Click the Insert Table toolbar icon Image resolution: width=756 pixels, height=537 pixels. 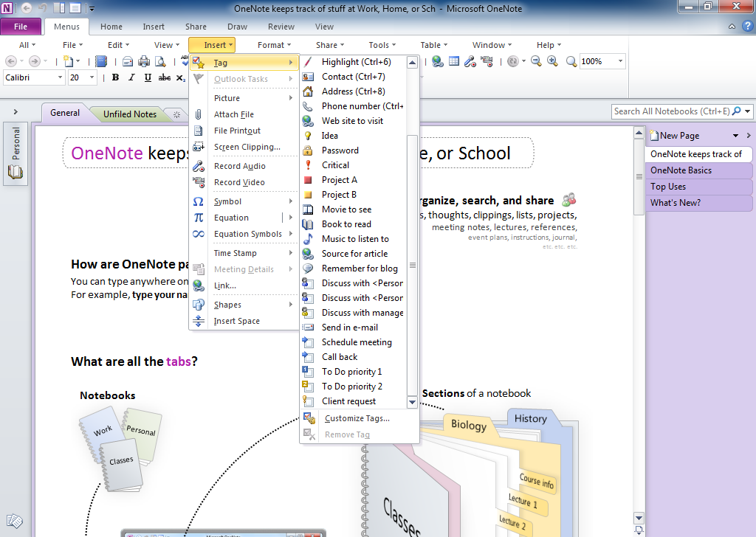point(454,61)
